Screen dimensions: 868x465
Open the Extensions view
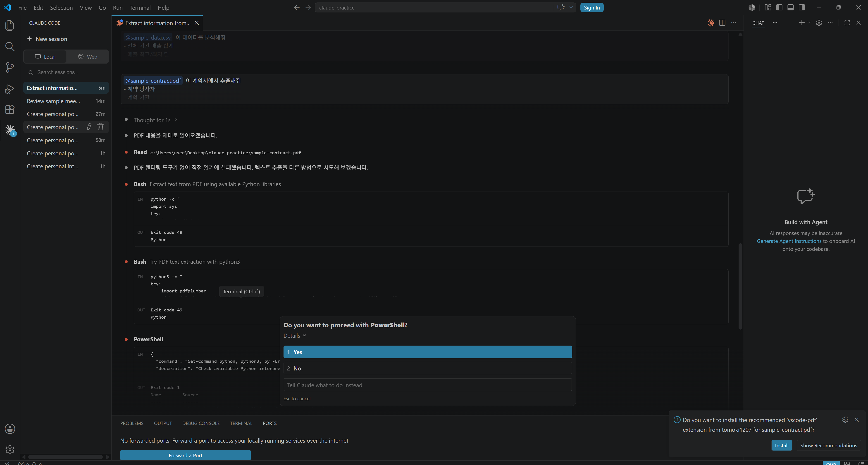(10, 109)
